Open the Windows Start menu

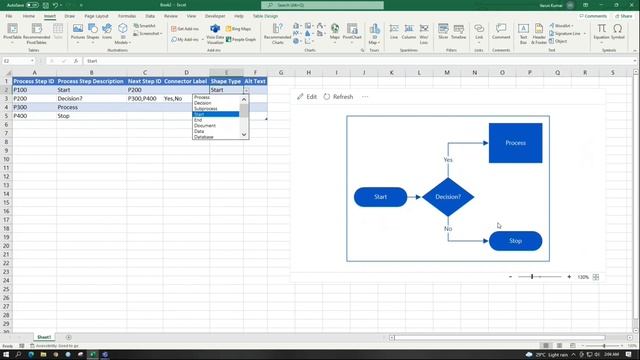click(6, 355)
